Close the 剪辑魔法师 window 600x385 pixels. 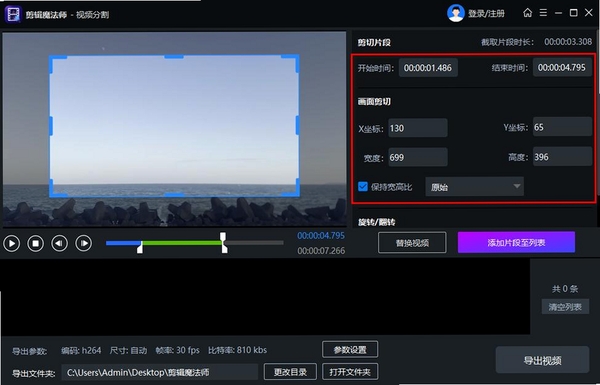coord(589,13)
